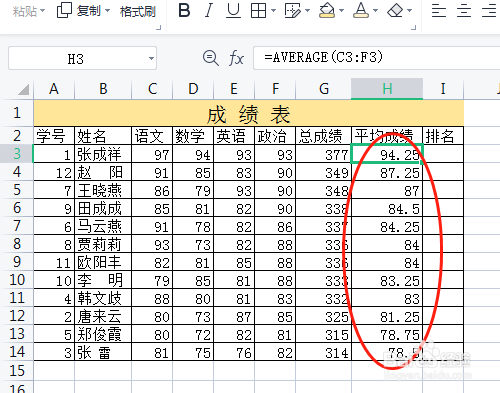Open clipboard group dialog launcher
The image size is (500, 393).
click(159, 28)
